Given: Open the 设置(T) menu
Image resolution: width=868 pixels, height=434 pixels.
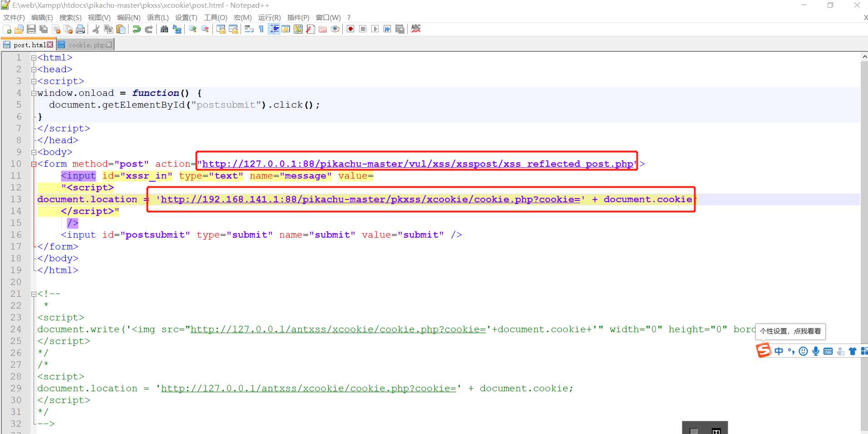Looking at the screenshot, I should pos(186,17).
